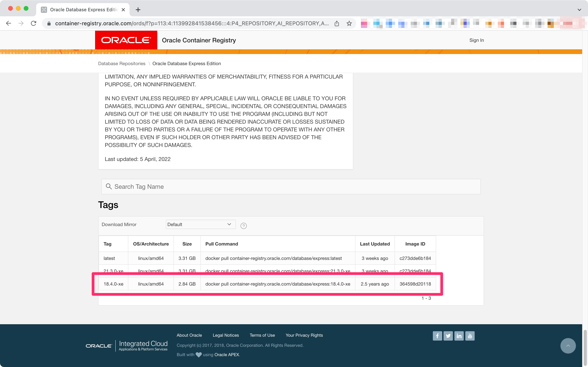Click the share page icon
The width and height of the screenshot is (588, 367).
tap(337, 23)
